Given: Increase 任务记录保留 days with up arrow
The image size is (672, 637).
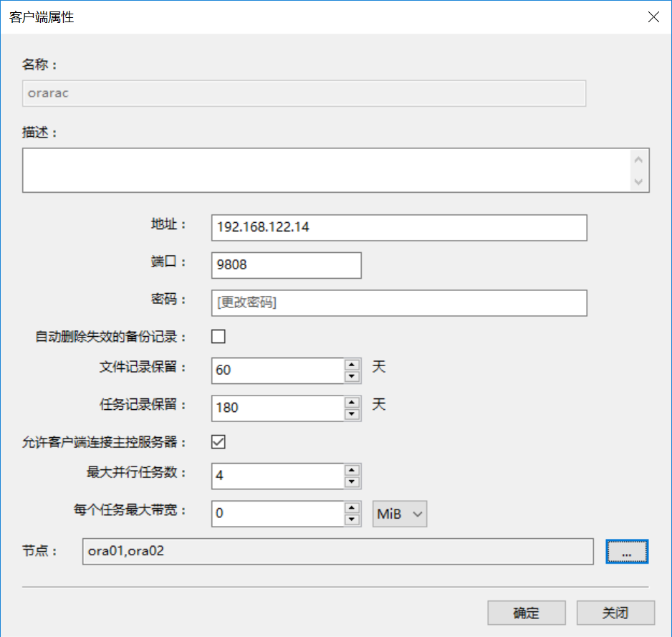Looking at the screenshot, I should (x=352, y=401).
